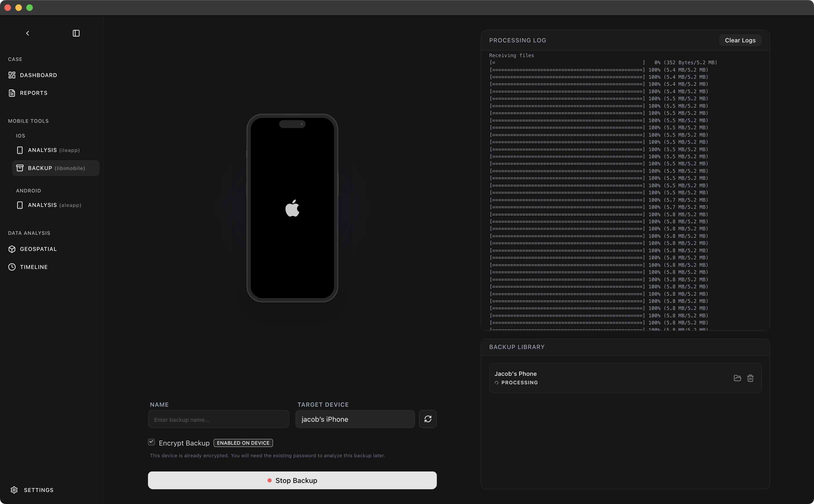The width and height of the screenshot is (814, 504).
Task: Click the Backup Library heading
Action: (517, 347)
